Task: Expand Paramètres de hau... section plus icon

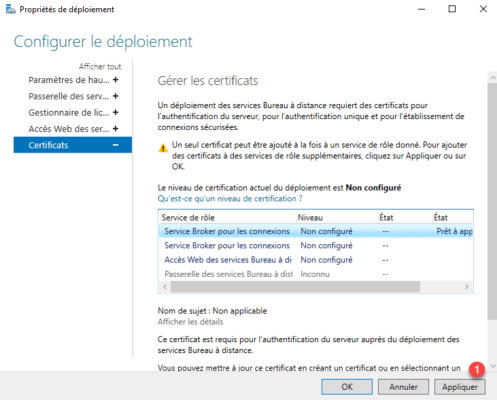Action: [116, 80]
